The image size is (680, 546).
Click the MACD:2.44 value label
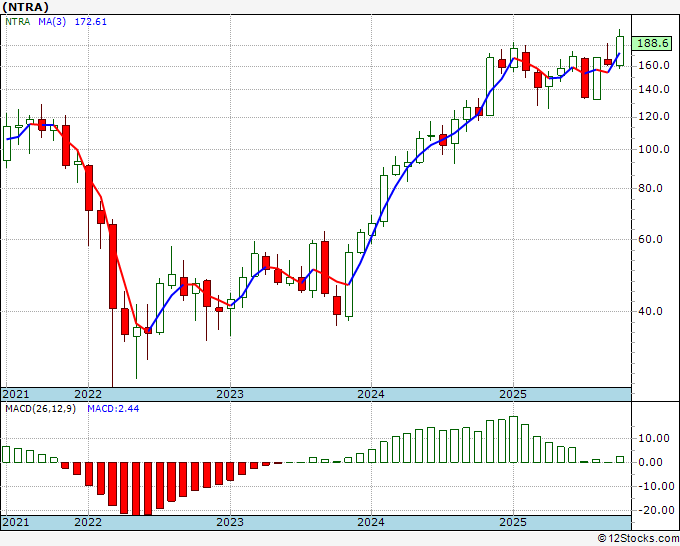(113, 409)
